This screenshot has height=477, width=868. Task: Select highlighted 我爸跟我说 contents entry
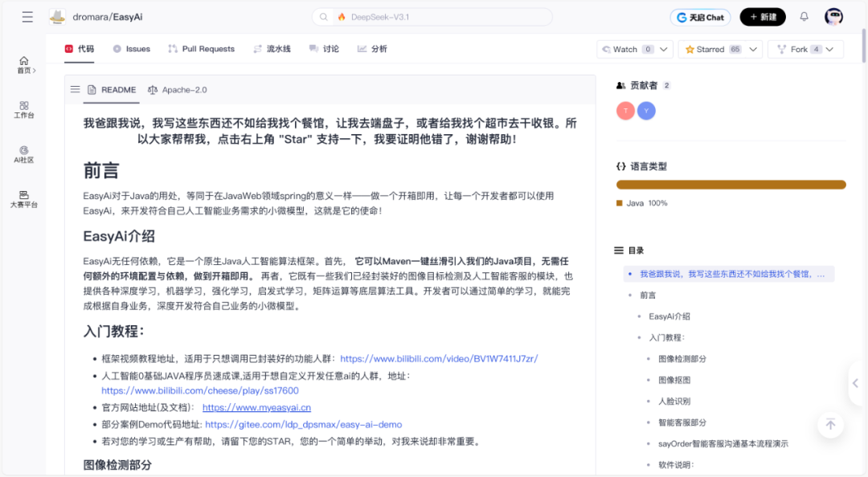coord(729,274)
